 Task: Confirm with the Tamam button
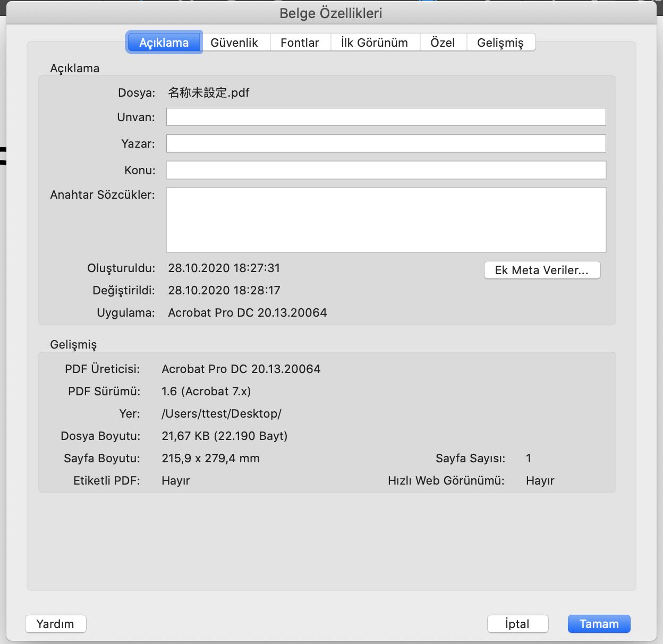(599, 624)
